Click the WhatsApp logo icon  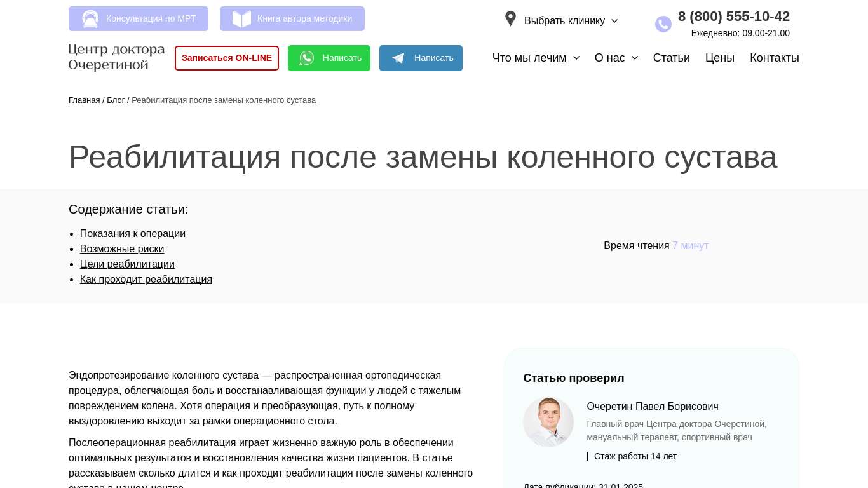307,58
